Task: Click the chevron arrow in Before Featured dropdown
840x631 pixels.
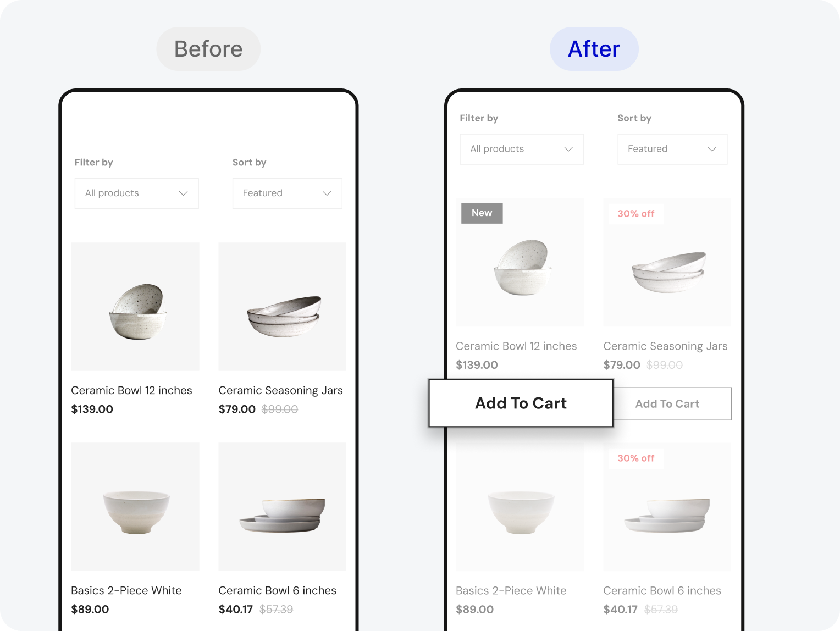Action: click(x=327, y=193)
